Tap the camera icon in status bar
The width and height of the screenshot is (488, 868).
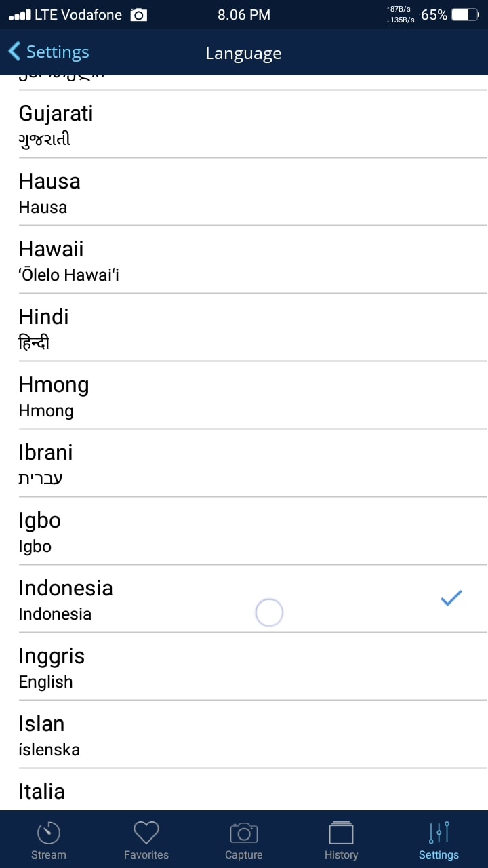tap(139, 15)
